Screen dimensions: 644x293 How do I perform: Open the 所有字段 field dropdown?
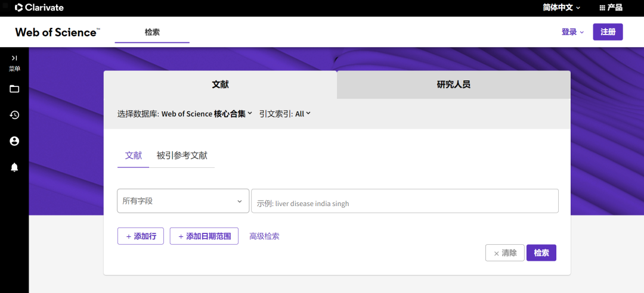click(x=183, y=201)
